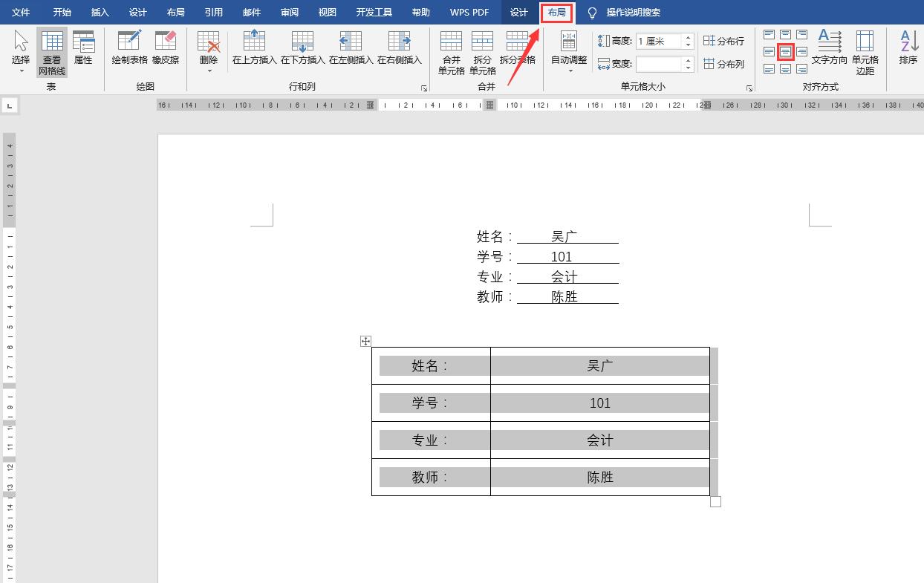This screenshot has width=924, height=583.
Task: Select top-left cell alignment option
Action: tap(769, 33)
